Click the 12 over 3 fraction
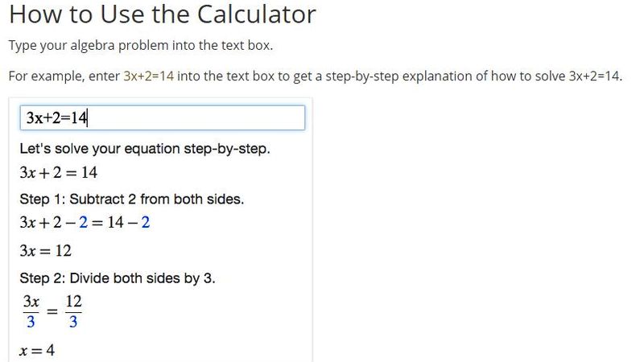The image size is (644, 362). (73, 311)
